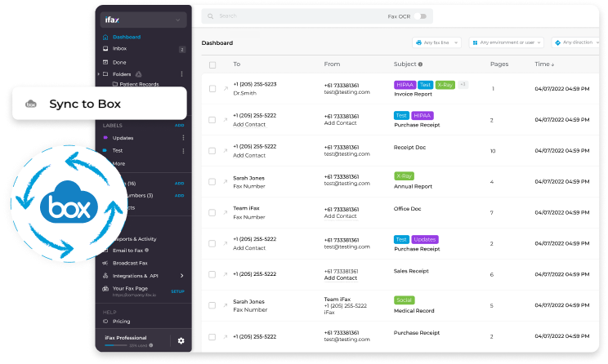Check the Receipt Doc row checkbox

coord(212,151)
